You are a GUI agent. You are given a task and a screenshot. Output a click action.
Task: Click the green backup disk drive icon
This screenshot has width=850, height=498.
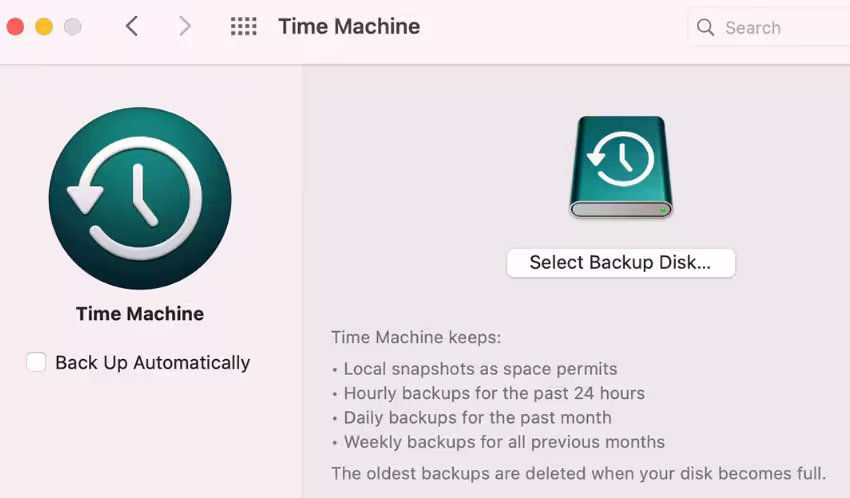[621, 167]
